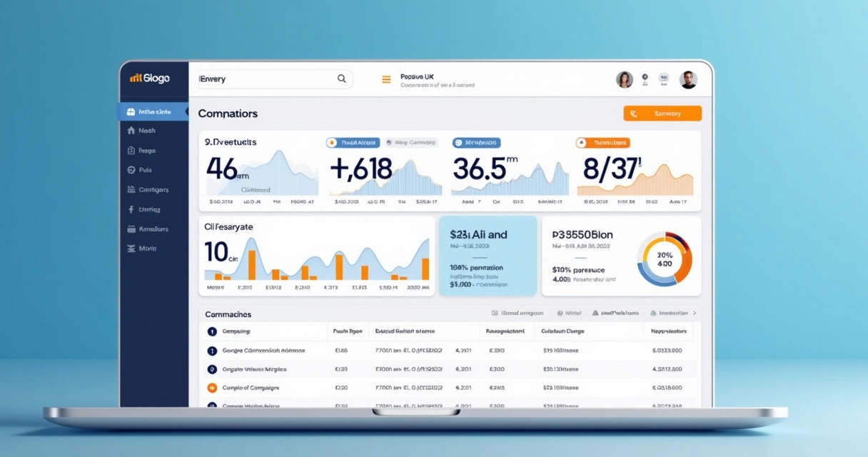Open the home icon in sidebar
868x457 pixels.
point(131,131)
